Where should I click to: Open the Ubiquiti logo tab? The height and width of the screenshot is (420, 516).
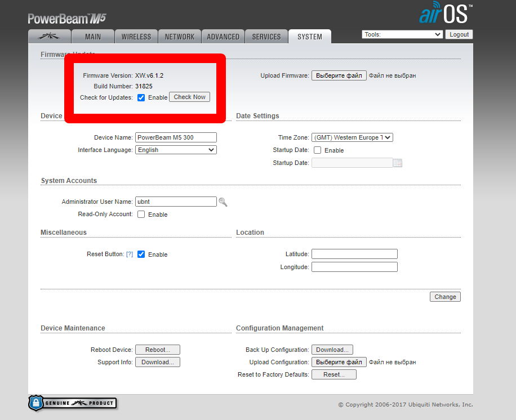[50, 37]
